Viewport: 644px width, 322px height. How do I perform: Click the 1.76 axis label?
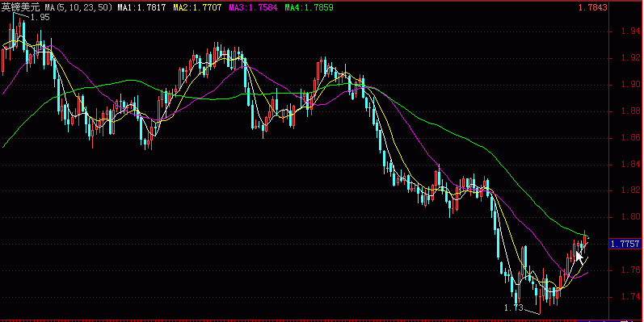coord(630,270)
